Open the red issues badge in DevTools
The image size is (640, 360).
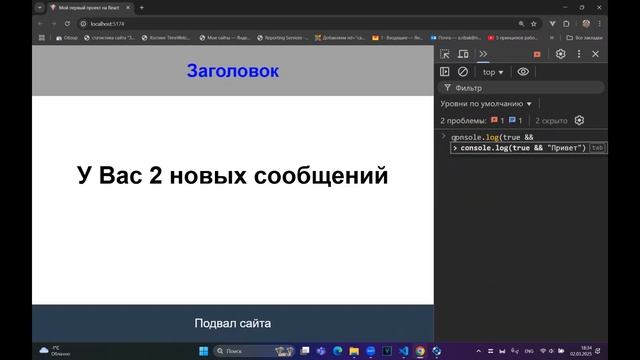537,54
